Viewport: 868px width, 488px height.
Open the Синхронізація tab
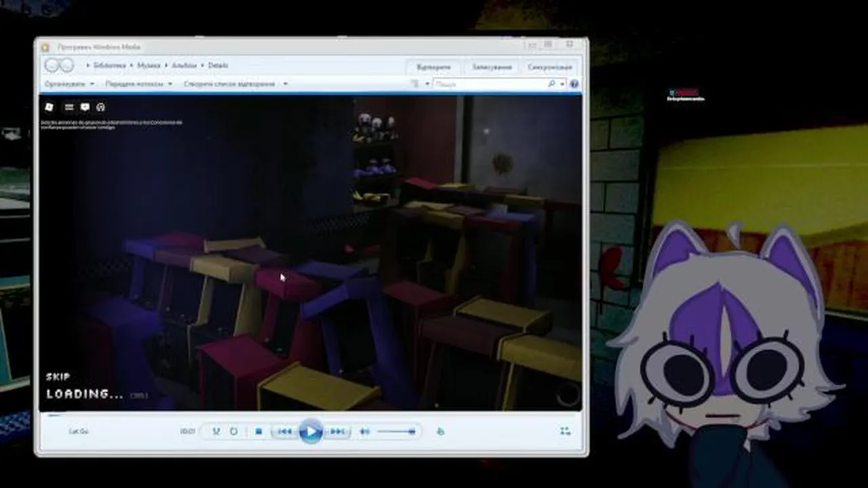pos(550,67)
